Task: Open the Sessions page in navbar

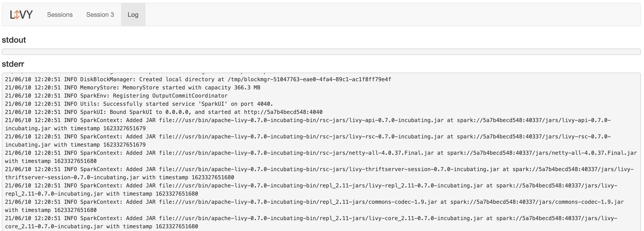Action: [60, 15]
